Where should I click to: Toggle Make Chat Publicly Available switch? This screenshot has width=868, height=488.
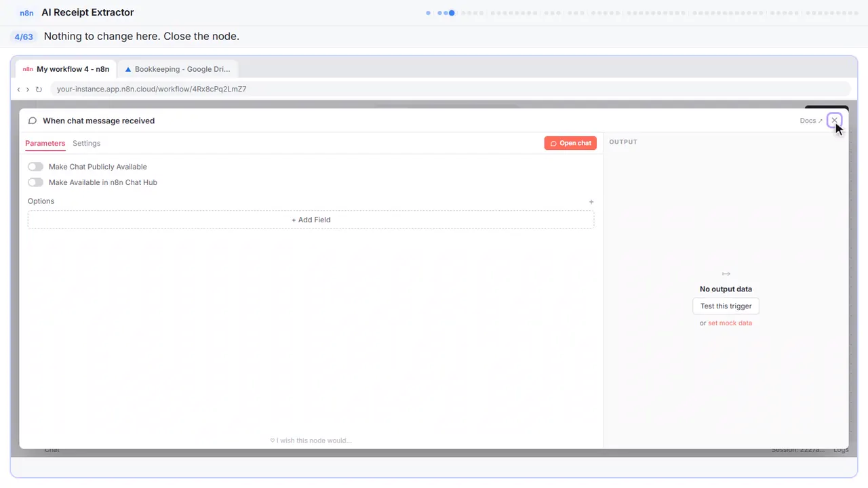coord(35,167)
